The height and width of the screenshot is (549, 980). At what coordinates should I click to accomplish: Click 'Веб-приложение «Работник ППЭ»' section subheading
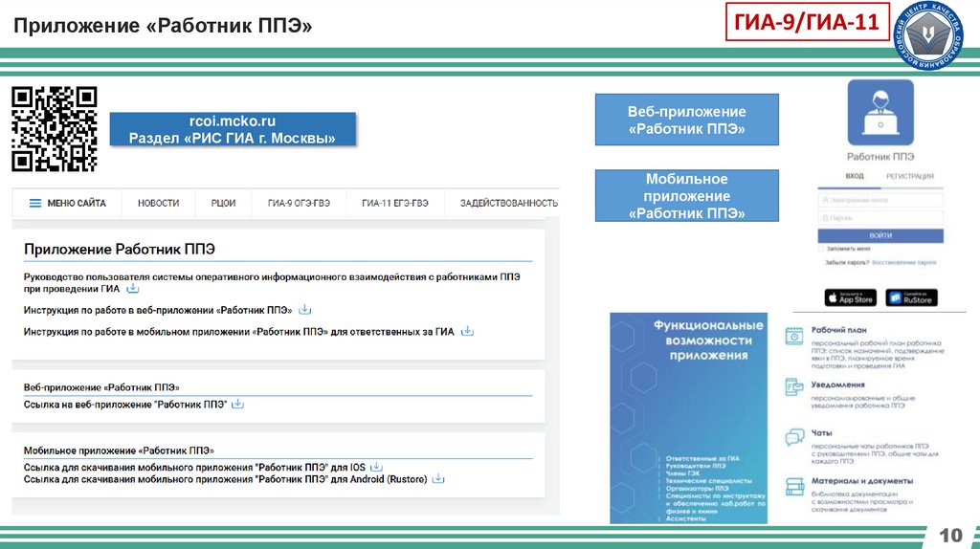101,387
